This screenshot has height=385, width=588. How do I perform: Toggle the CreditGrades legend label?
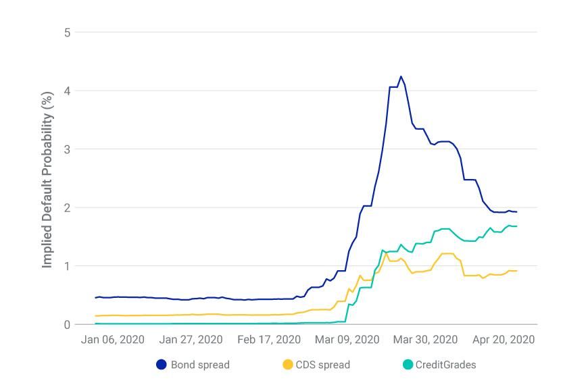[x=445, y=365]
